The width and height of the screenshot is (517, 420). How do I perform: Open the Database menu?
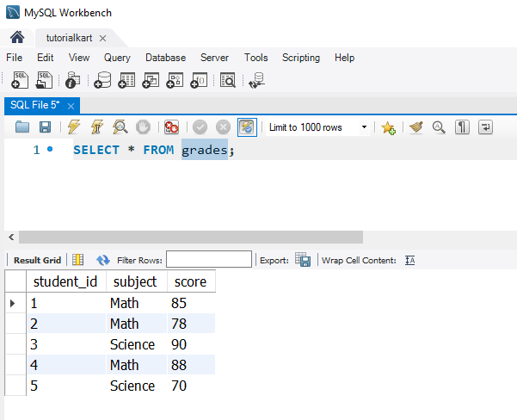[165, 58]
